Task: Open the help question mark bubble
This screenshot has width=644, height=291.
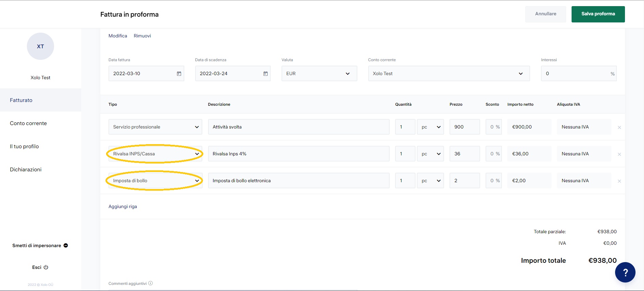Action: (625, 272)
